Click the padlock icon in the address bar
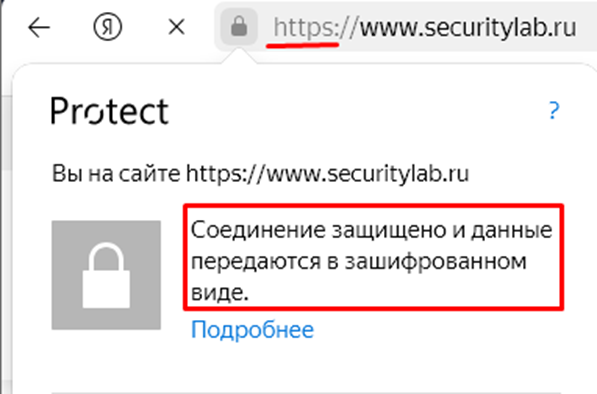Image resolution: width=597 pixels, height=394 pixels. click(x=239, y=27)
